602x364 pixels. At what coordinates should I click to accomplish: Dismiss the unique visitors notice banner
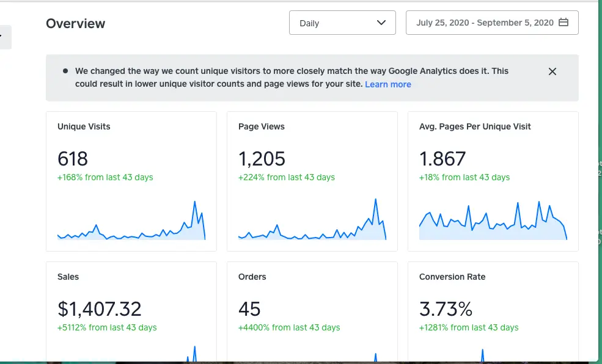(552, 71)
